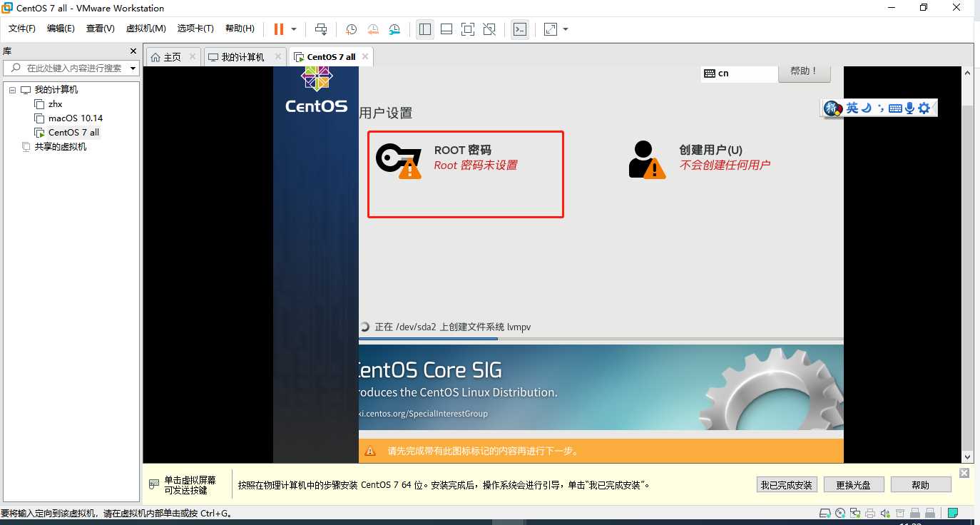
Task: Click the CD/DVD drive status icon
Action: [840, 513]
